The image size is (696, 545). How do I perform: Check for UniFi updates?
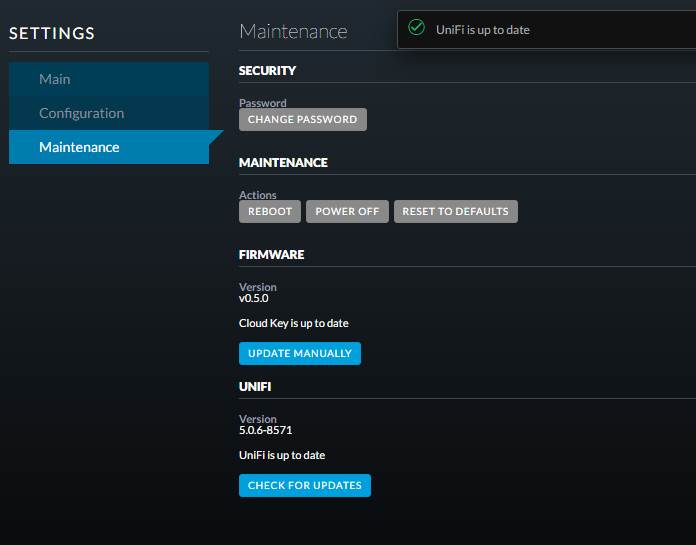coord(304,485)
